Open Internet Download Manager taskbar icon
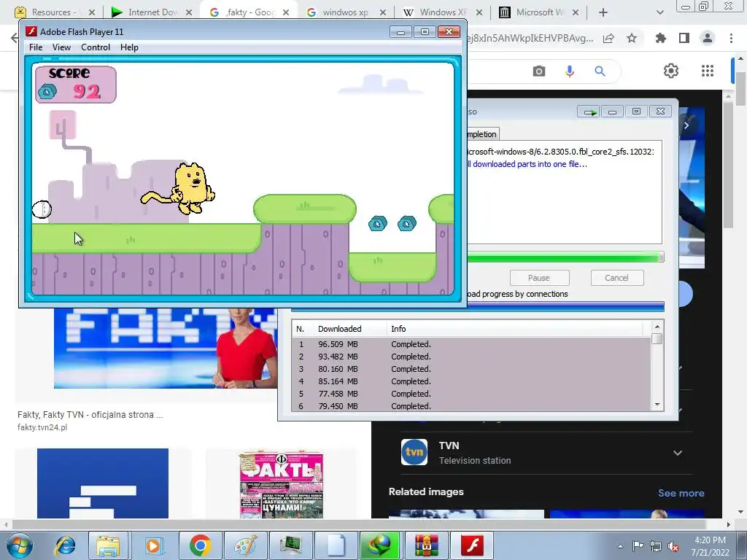Image resolution: width=747 pixels, height=560 pixels. 379,545
